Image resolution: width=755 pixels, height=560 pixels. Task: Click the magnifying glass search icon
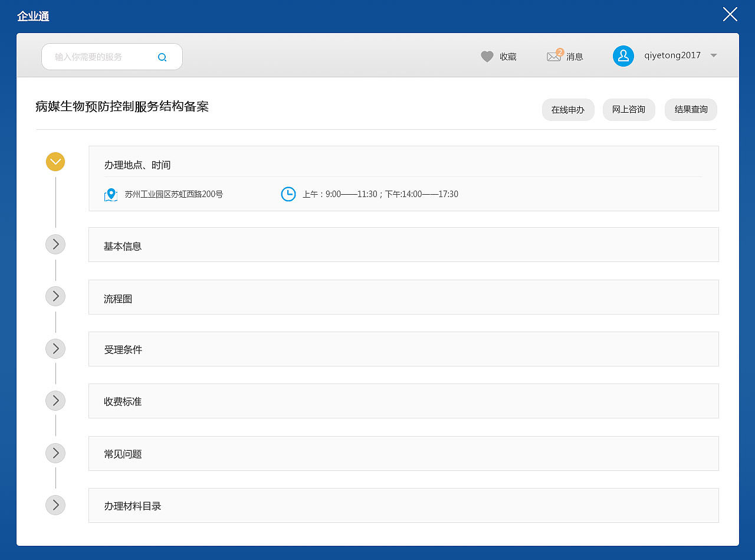(162, 57)
